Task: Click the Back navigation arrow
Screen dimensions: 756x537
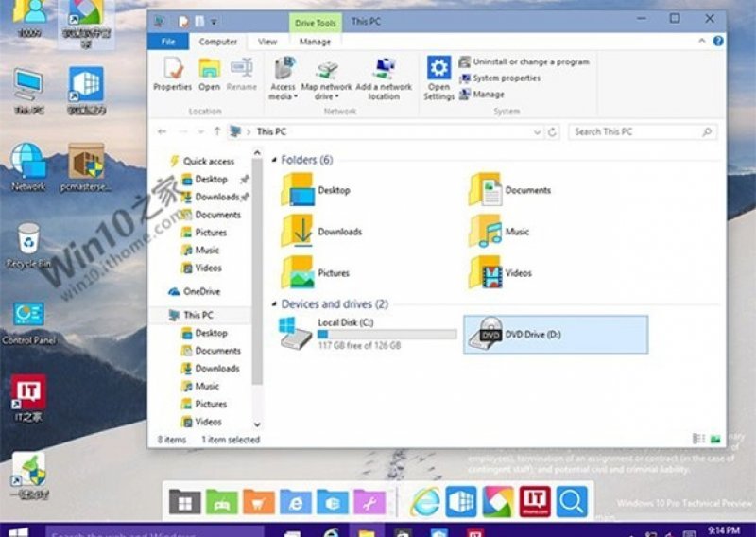Action: [162, 131]
